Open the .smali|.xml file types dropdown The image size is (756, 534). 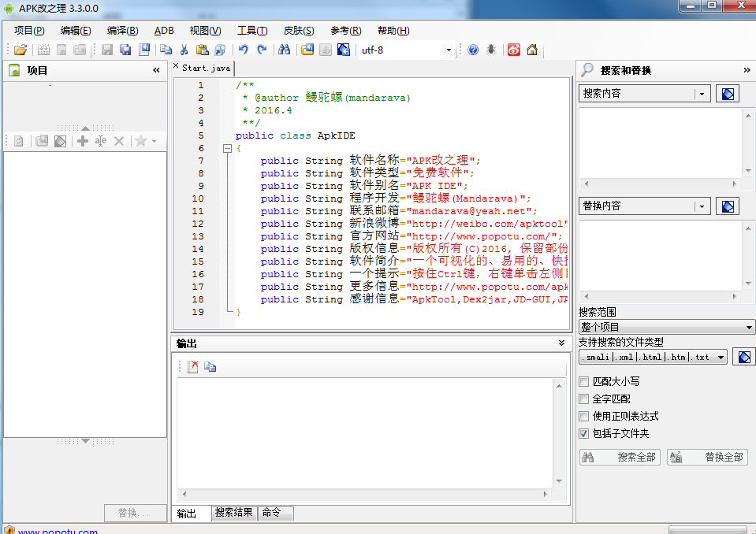click(653, 357)
